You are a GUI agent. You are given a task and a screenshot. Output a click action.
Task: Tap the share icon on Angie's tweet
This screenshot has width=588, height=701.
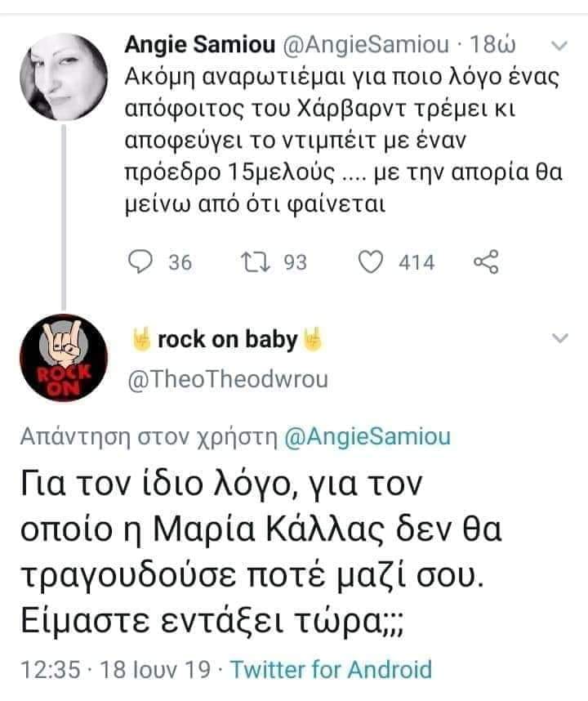coord(485,262)
